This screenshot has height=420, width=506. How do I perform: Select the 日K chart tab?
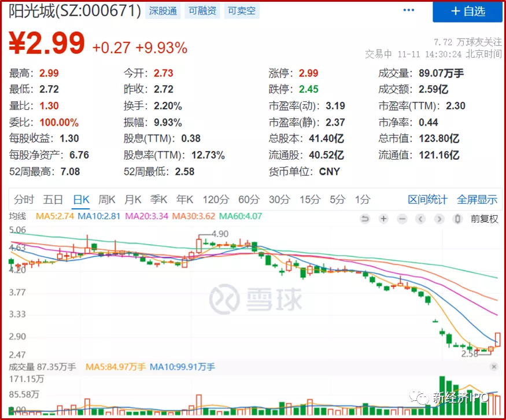(81, 200)
